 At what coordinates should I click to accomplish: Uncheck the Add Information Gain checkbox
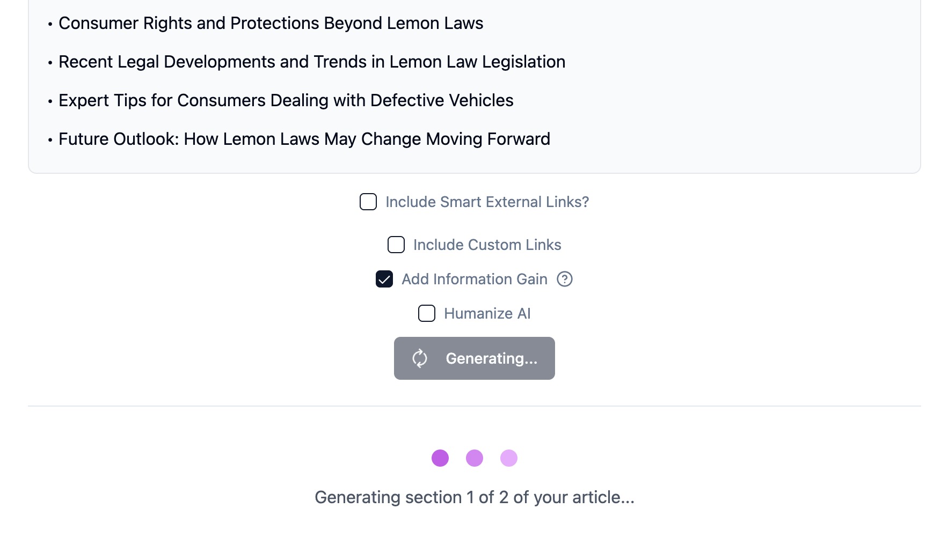(x=384, y=279)
